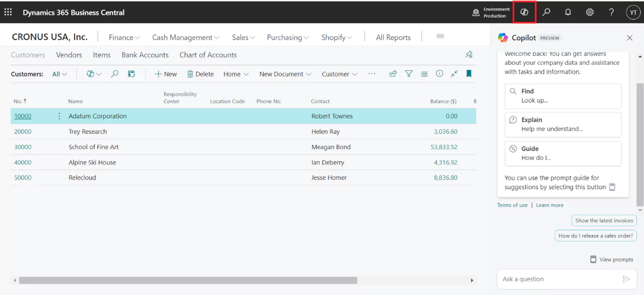Click the prompt guide clipboard icon
The width and height of the screenshot is (644, 295).
[612, 187]
